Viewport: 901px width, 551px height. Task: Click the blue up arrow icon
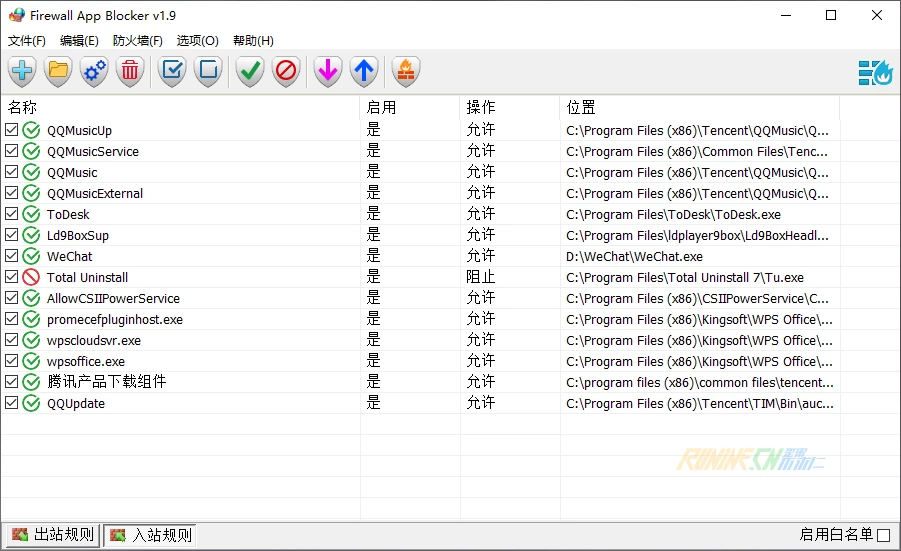point(364,71)
